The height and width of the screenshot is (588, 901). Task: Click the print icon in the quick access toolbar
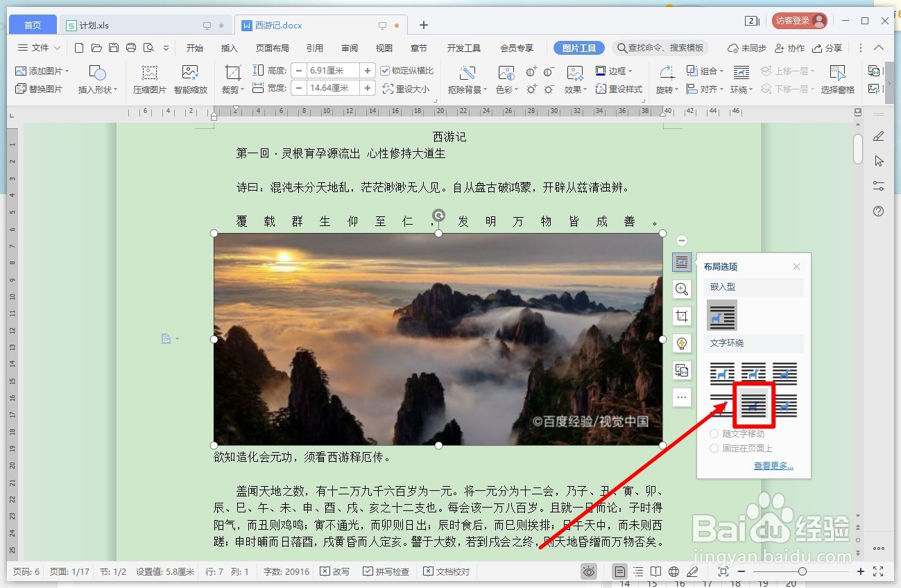[131, 48]
